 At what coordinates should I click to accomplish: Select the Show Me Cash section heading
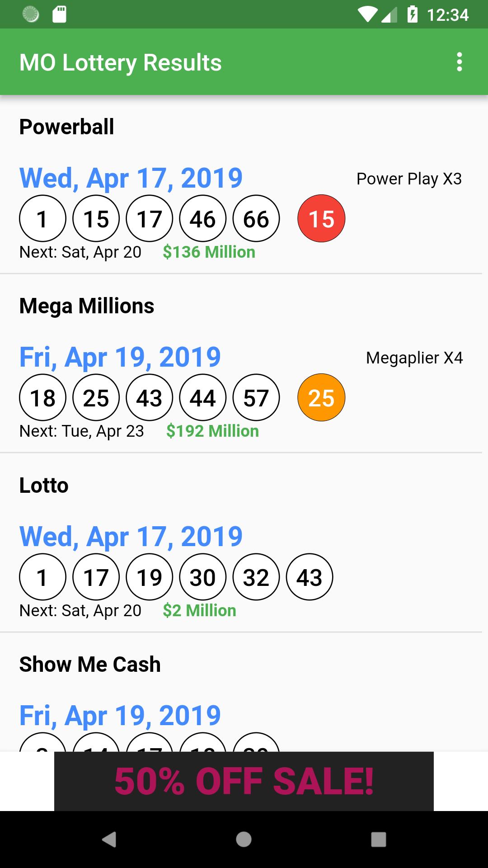[x=90, y=665]
